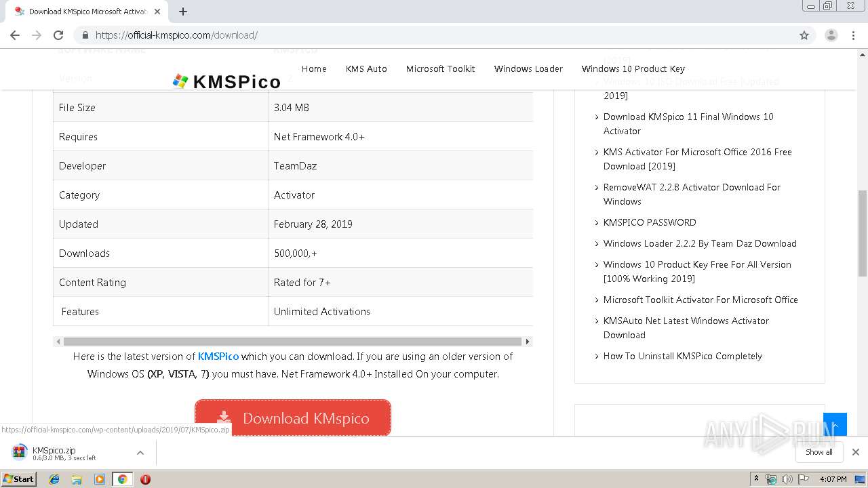This screenshot has width=868, height=488.
Task: Click the table horizontal scrollbar track
Action: pyautogui.click(x=293, y=342)
